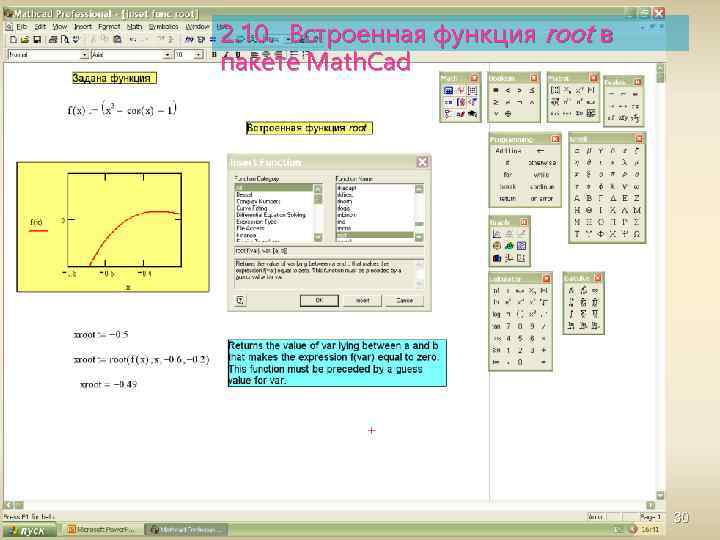Click scroll-down arrow of Function Category list
Viewport: 720px width, 540px height.
[x=318, y=237]
